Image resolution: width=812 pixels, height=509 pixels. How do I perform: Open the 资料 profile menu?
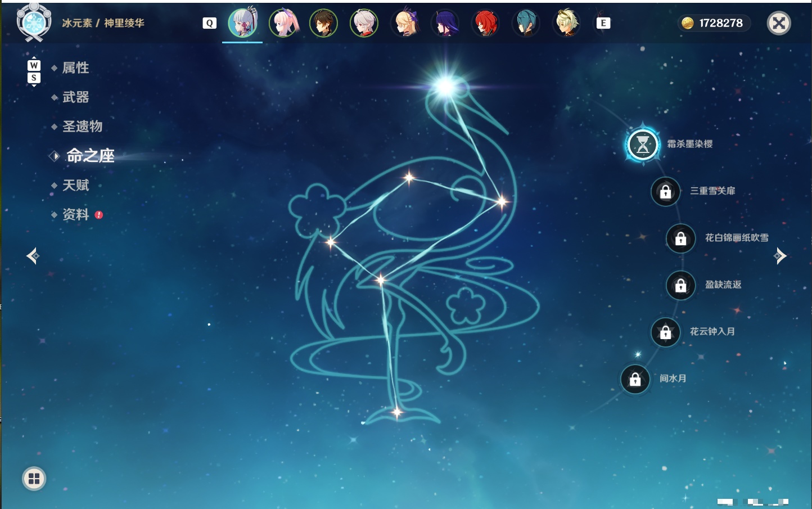tap(75, 214)
